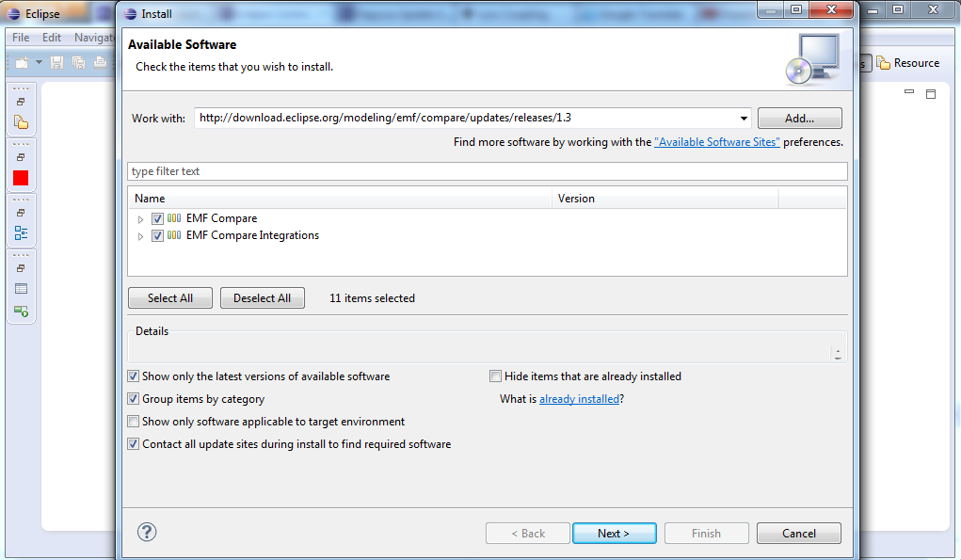This screenshot has height=560, width=961.
Task: Click the Back button
Action: point(528,533)
